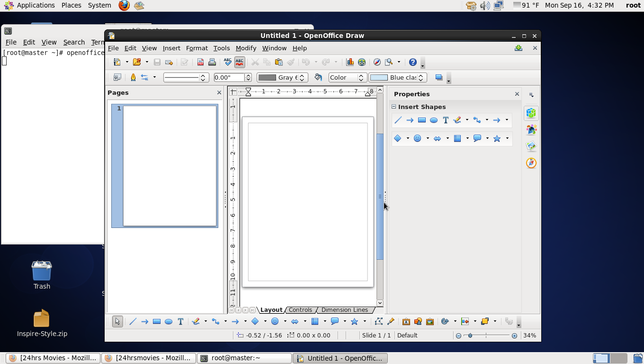The image size is (644, 364).
Task: Expand New document dropdown arrow
Action: (x=127, y=62)
